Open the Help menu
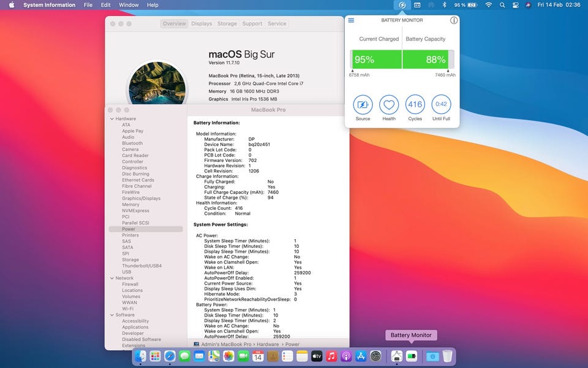The width and height of the screenshot is (588, 368). click(153, 5)
